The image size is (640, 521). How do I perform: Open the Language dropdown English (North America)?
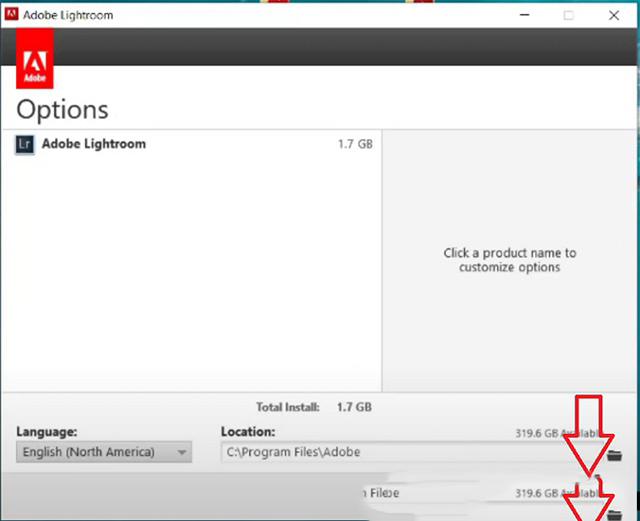[x=104, y=452]
